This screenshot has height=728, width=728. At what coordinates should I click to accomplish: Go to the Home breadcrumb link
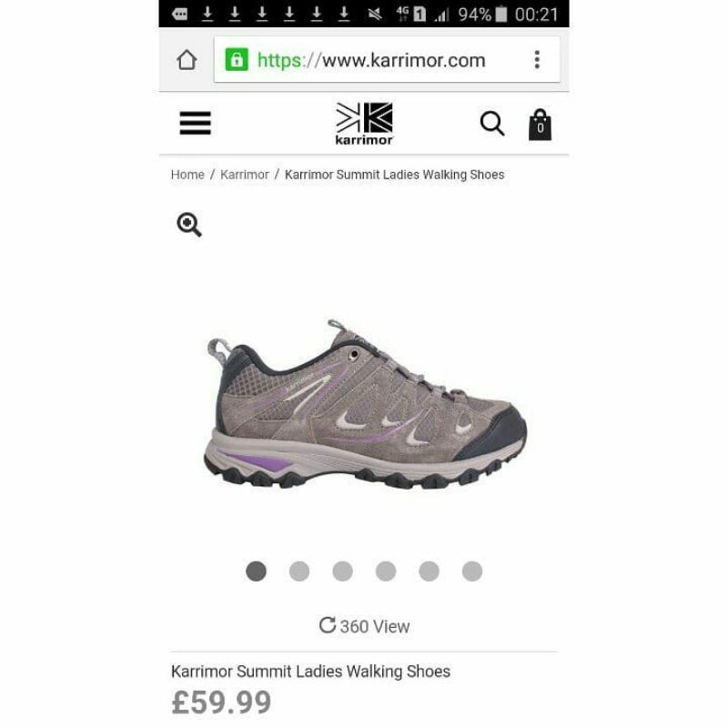click(x=187, y=175)
